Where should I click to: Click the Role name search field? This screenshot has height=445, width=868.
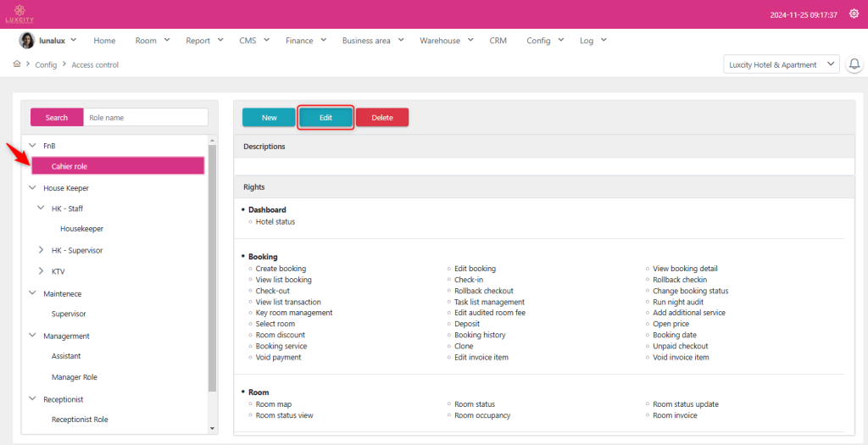(145, 118)
